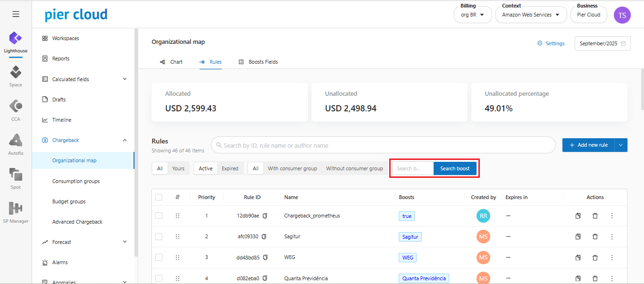
Task: Click the rules search input field
Action: click(383, 145)
